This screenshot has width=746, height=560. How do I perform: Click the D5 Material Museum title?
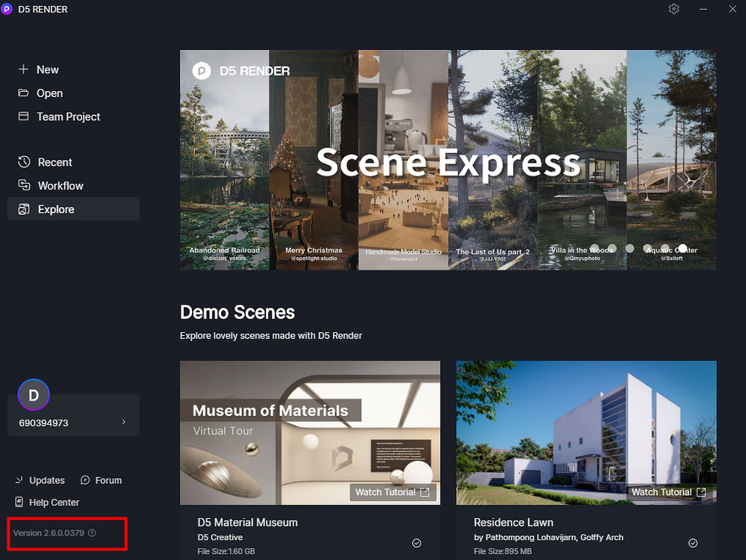(247, 523)
